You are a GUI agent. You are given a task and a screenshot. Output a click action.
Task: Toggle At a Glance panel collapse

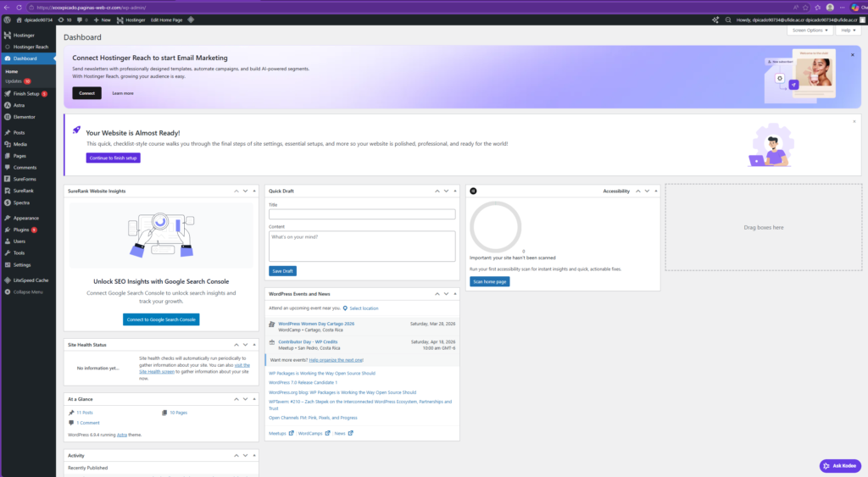pos(254,399)
